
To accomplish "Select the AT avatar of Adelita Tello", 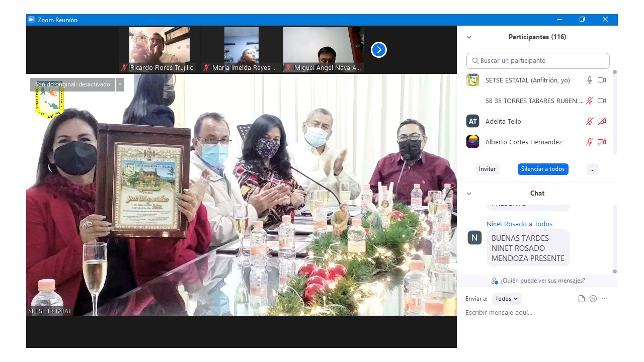I will 472,121.
